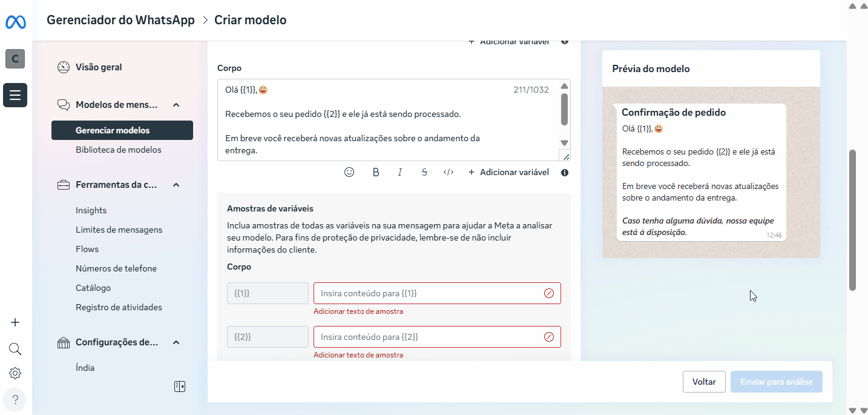Screen dimensions: 868x415
Task: Click the Meta logo icon
Action: pyautogui.click(x=15, y=22)
